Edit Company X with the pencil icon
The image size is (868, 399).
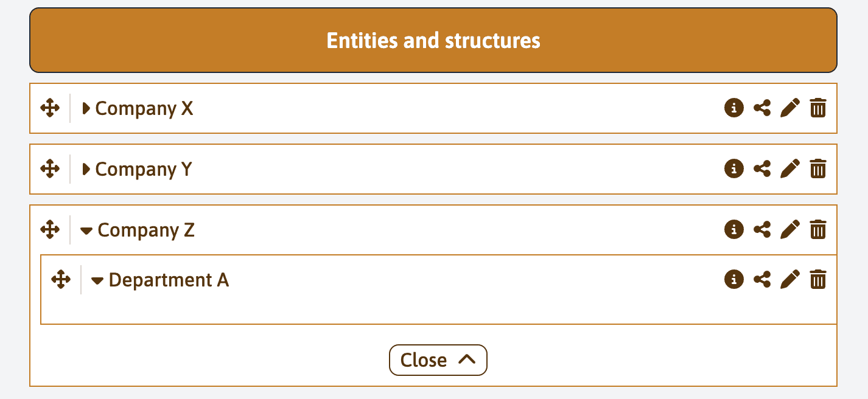click(790, 108)
